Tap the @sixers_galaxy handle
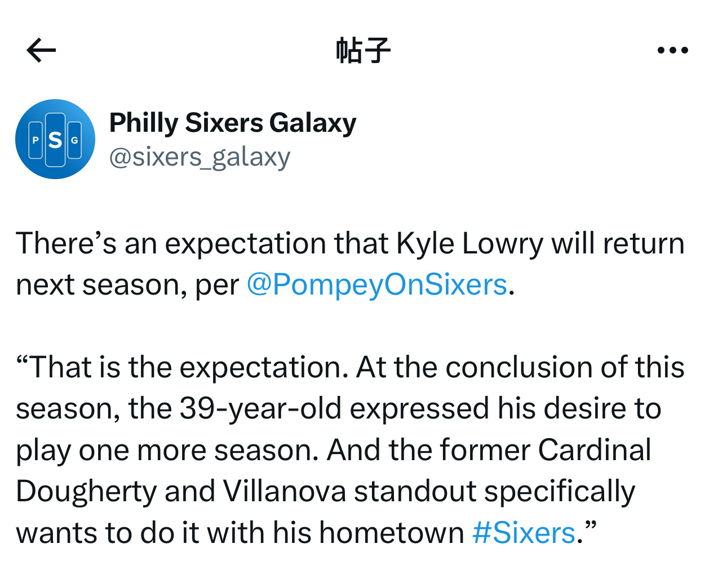Image resolution: width=727 pixels, height=588 pixels. point(200,157)
